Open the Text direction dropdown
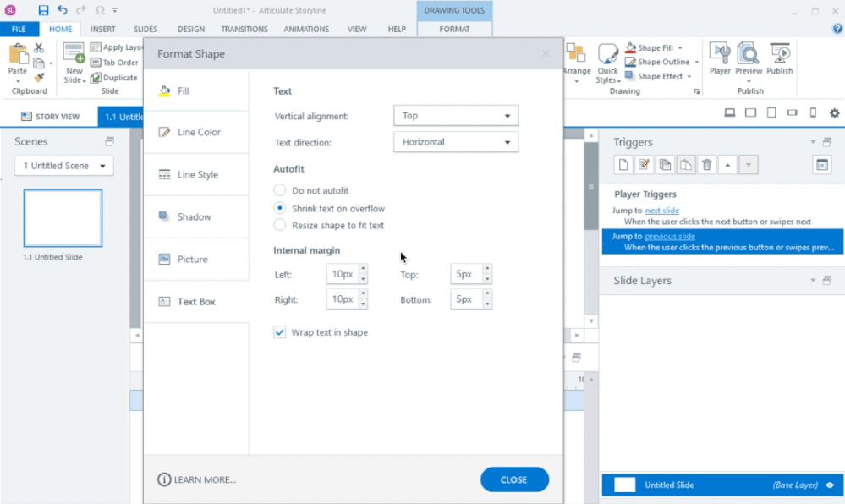This screenshot has height=504, width=845. [x=456, y=142]
